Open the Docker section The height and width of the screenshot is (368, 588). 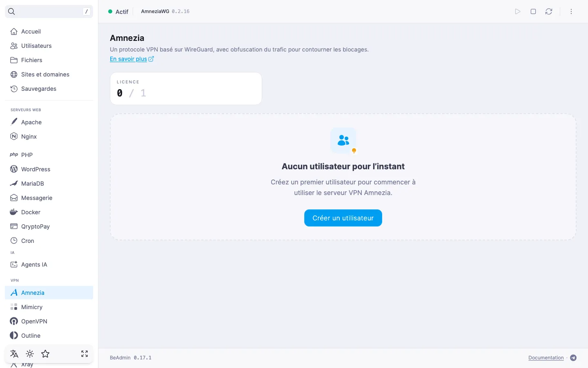[x=49, y=212]
